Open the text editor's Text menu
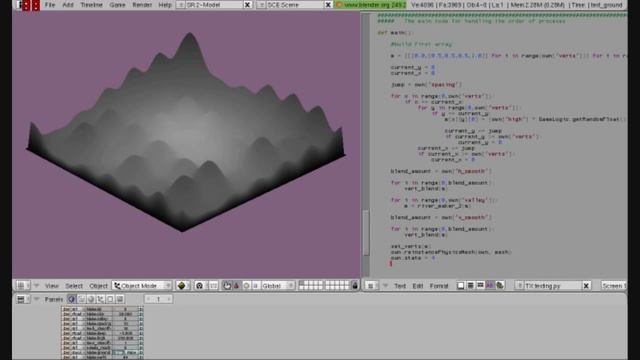 pos(400,286)
